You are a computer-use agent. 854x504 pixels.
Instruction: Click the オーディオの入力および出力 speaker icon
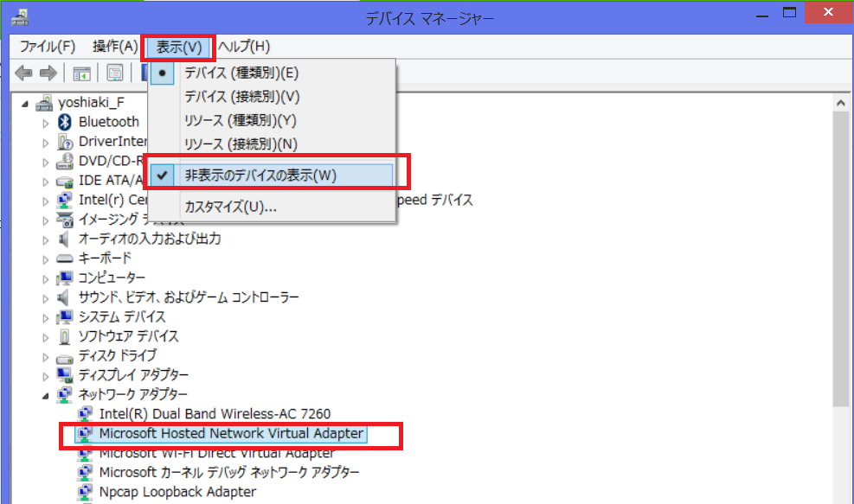pyautogui.click(x=64, y=239)
